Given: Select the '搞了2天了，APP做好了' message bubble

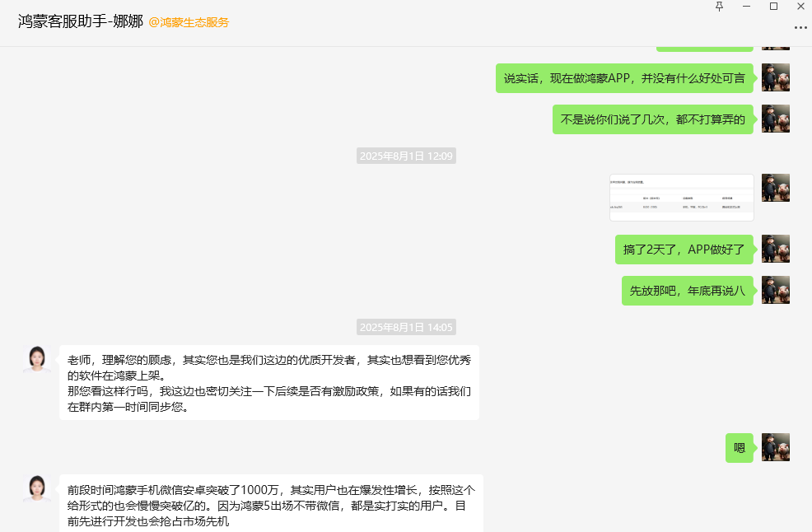Looking at the screenshot, I should pos(684,250).
